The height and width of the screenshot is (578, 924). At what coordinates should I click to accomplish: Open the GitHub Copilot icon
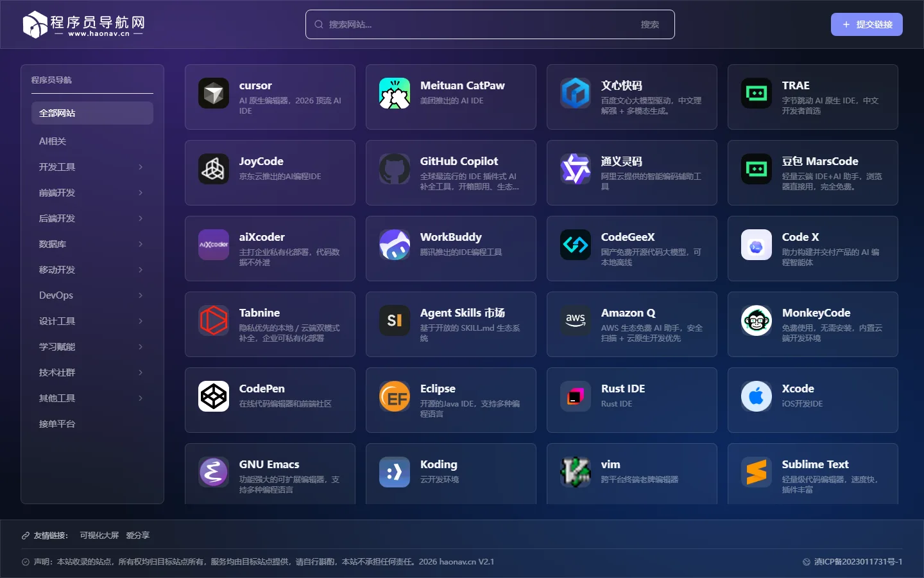coord(395,169)
